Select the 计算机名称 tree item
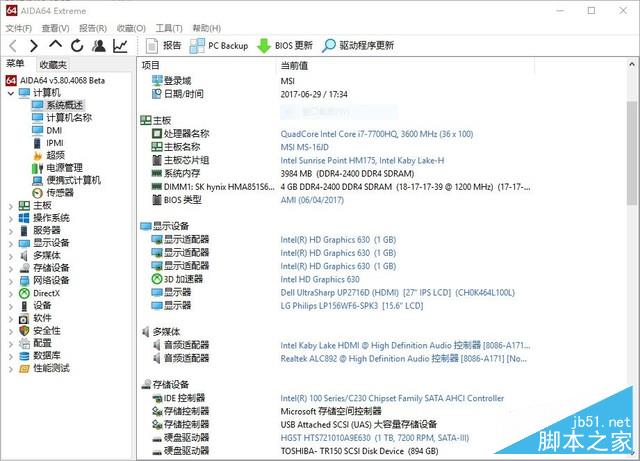Viewport: 640px width, 461px height. pyautogui.click(x=69, y=118)
